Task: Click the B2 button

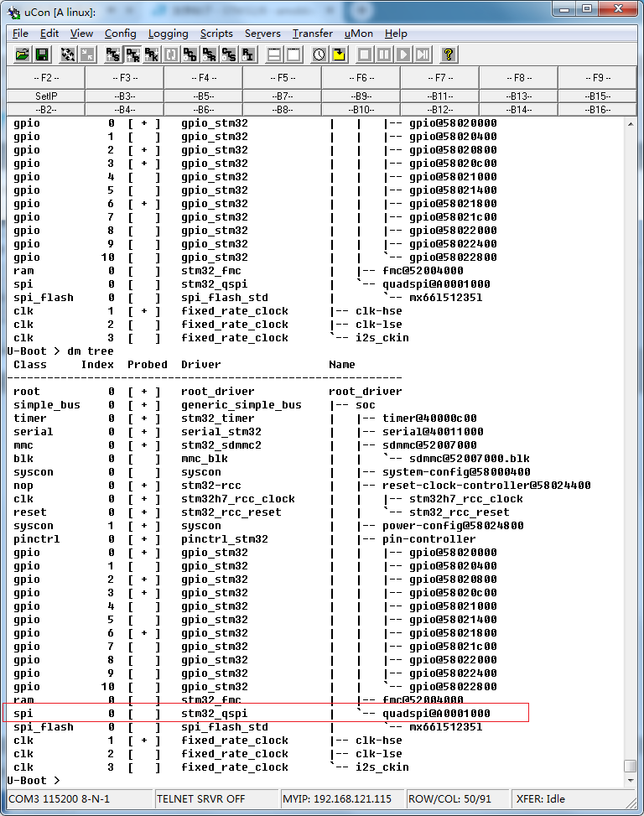Action: 46,110
